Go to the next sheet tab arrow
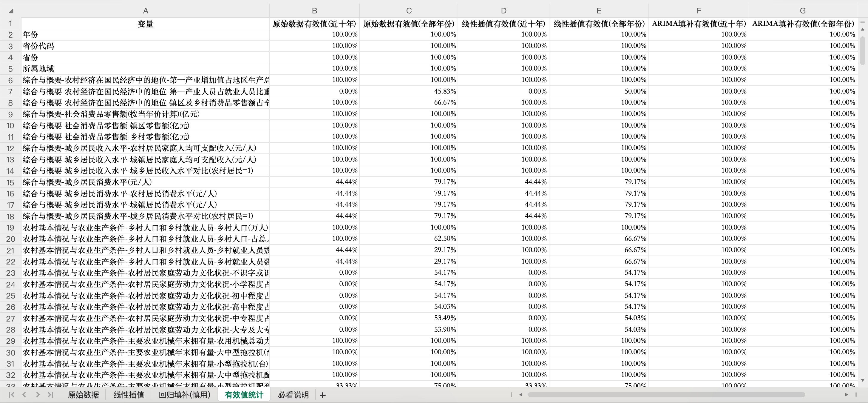868x403 pixels. [x=38, y=395]
